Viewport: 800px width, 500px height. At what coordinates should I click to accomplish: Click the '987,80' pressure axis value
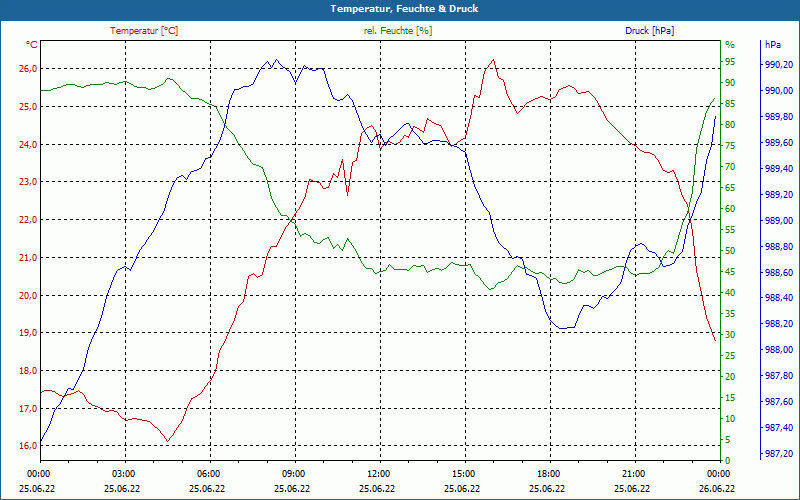[779, 376]
